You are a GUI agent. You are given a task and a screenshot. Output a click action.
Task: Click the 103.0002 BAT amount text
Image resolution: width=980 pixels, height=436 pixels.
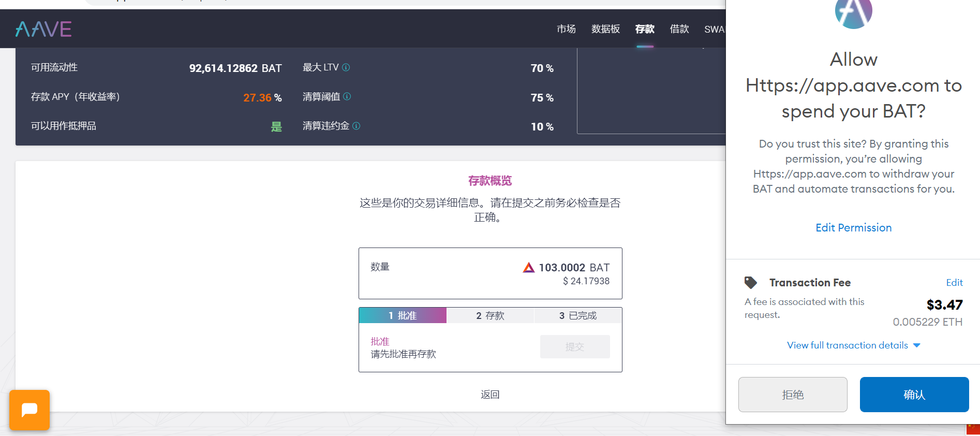tap(574, 268)
